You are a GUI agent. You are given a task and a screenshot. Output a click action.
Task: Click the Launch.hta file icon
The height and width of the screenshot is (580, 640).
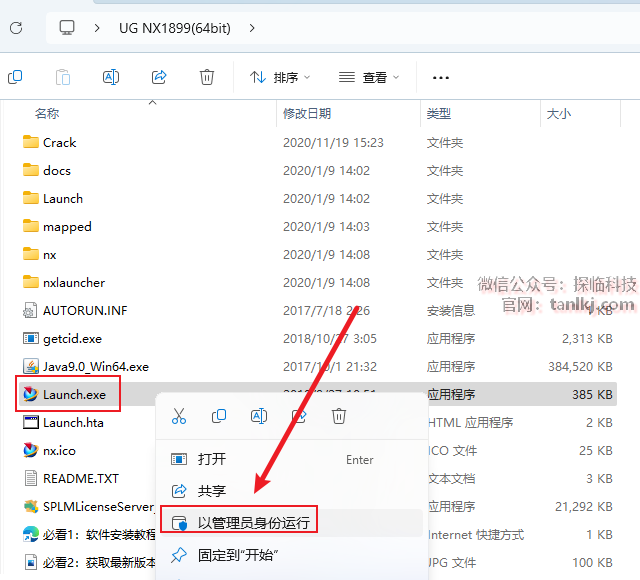[31, 422]
